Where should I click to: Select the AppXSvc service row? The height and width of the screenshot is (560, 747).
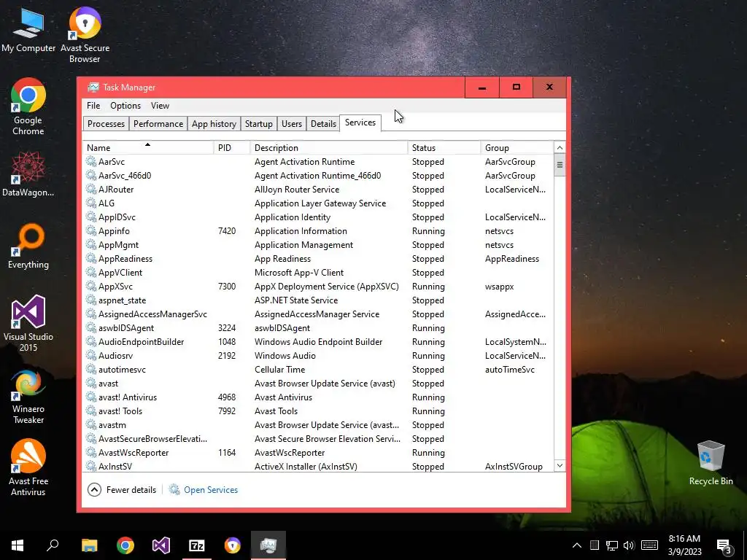[x=318, y=286]
